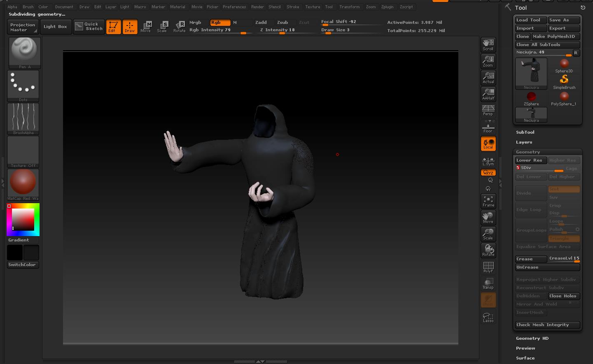Toggle Local symmetry on the right shelf
593x364 pixels.
488,143
